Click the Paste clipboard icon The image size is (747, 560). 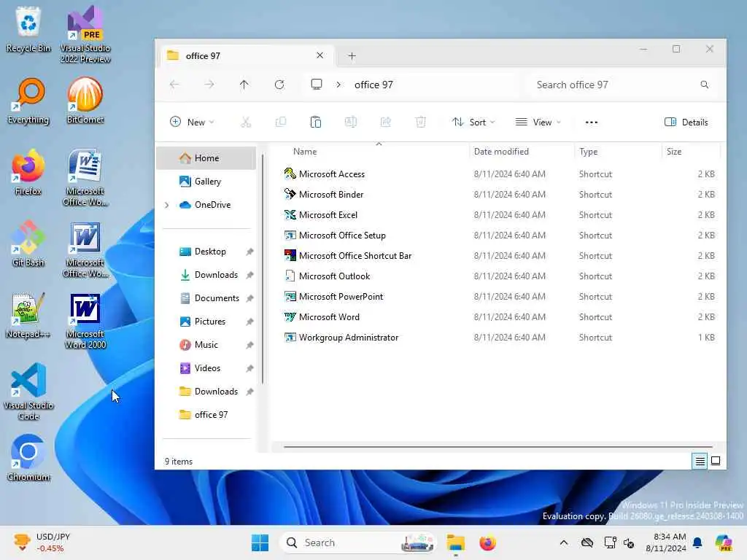[x=315, y=122]
